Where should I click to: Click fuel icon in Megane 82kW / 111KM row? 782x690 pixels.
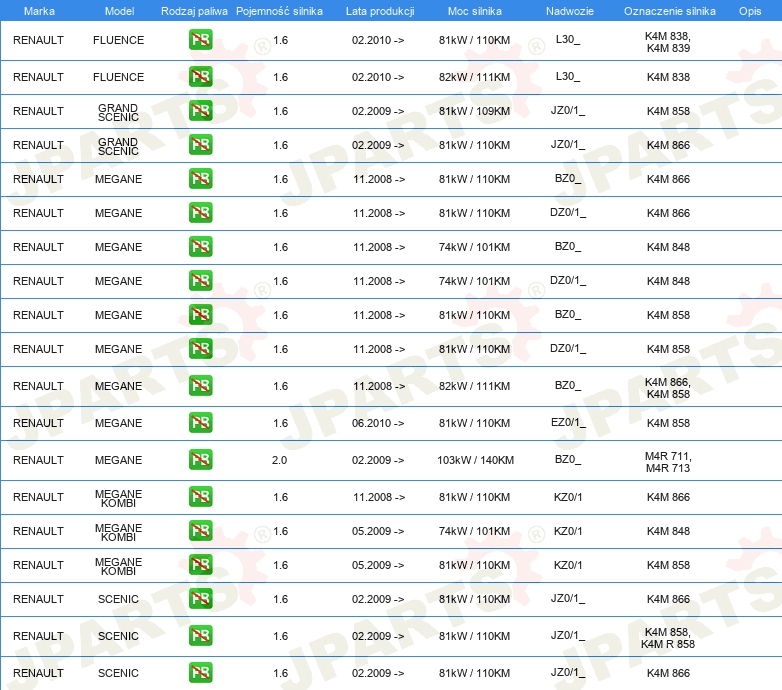[200, 386]
